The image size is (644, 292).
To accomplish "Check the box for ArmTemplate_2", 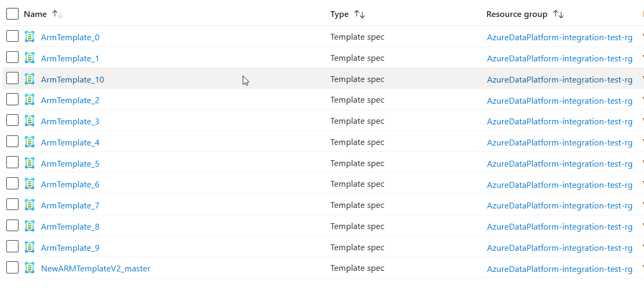I will click(13, 99).
